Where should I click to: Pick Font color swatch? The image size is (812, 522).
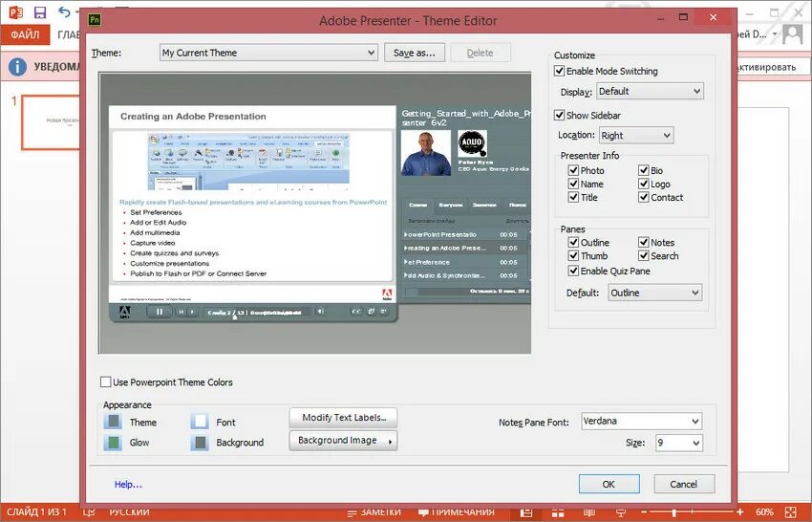pos(200,422)
